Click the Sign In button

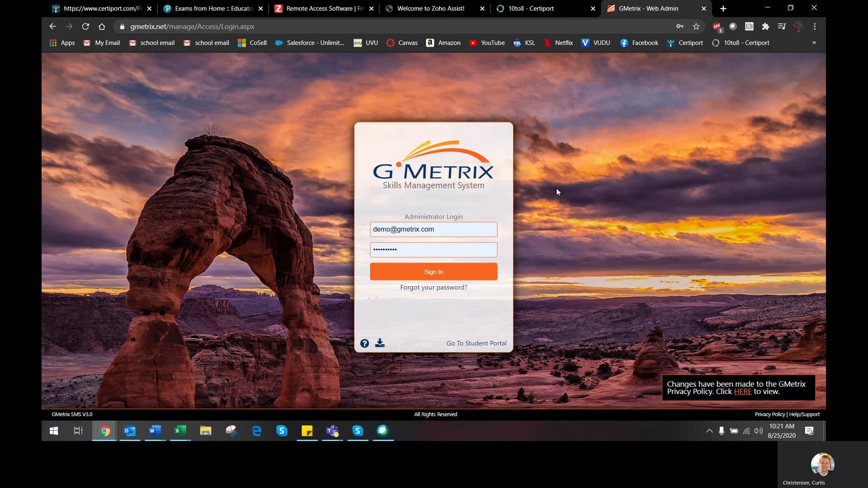tap(434, 272)
